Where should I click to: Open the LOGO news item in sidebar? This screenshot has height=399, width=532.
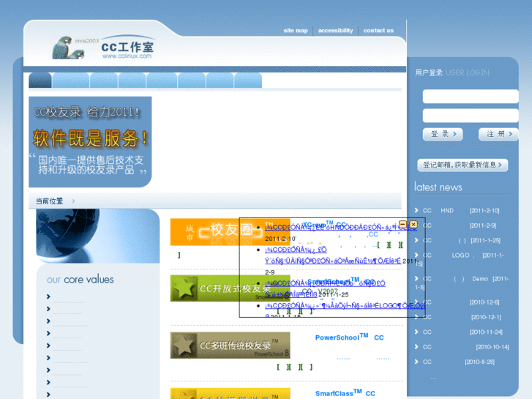(460, 259)
